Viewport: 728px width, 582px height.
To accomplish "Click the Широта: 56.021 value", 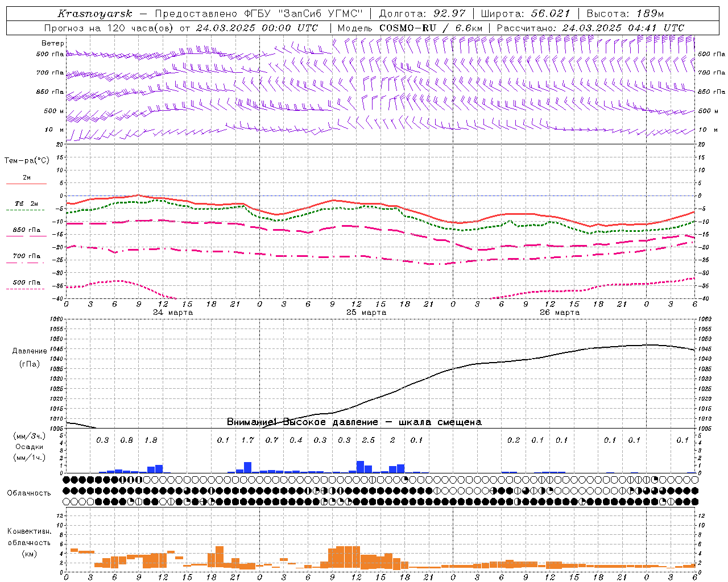I will 526,14.
